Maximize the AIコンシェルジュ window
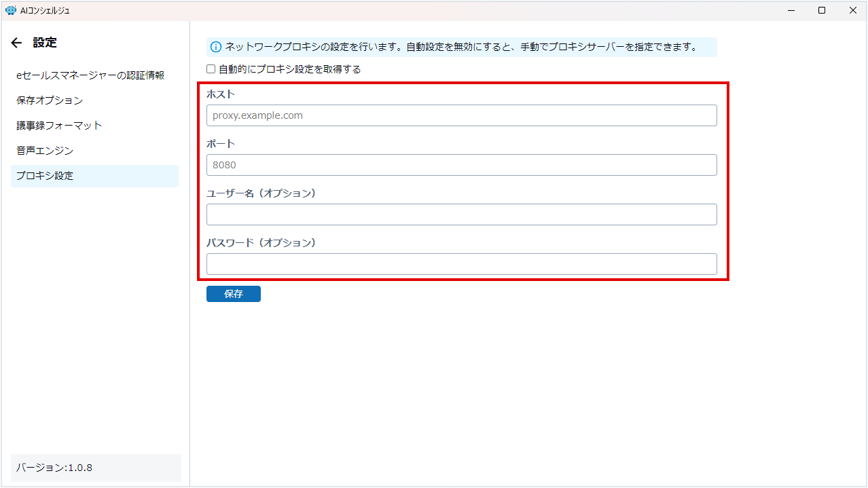This screenshot has height=488, width=868. [x=822, y=10]
